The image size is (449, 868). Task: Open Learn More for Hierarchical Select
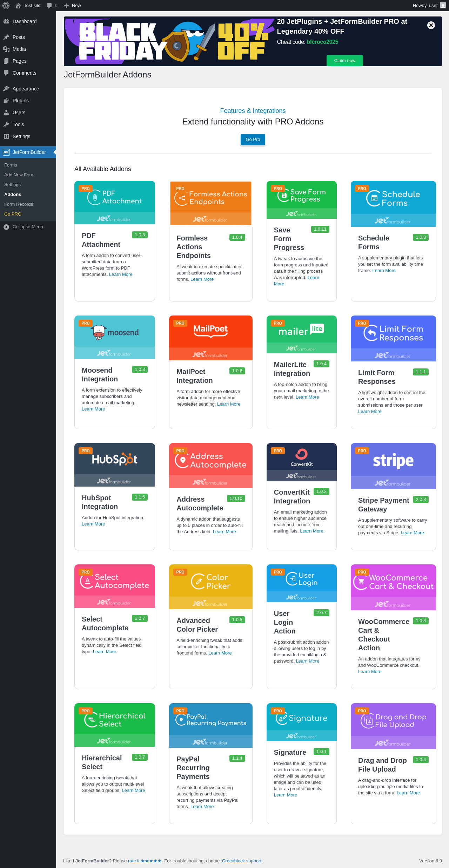(x=133, y=791)
